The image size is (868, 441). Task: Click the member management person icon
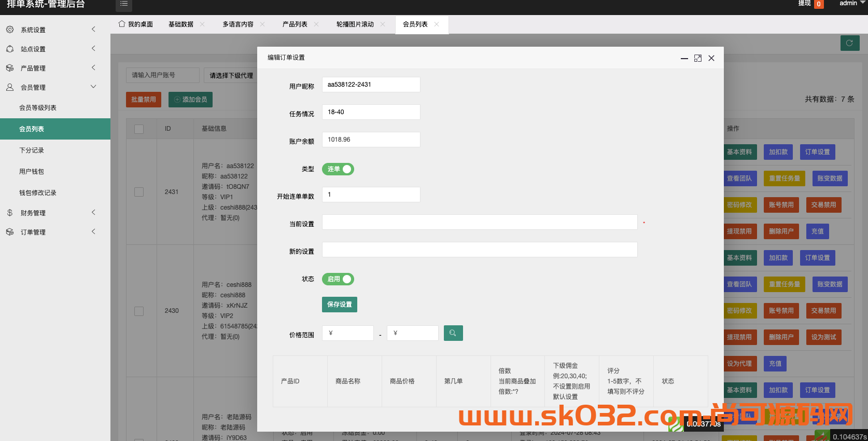pyautogui.click(x=10, y=87)
